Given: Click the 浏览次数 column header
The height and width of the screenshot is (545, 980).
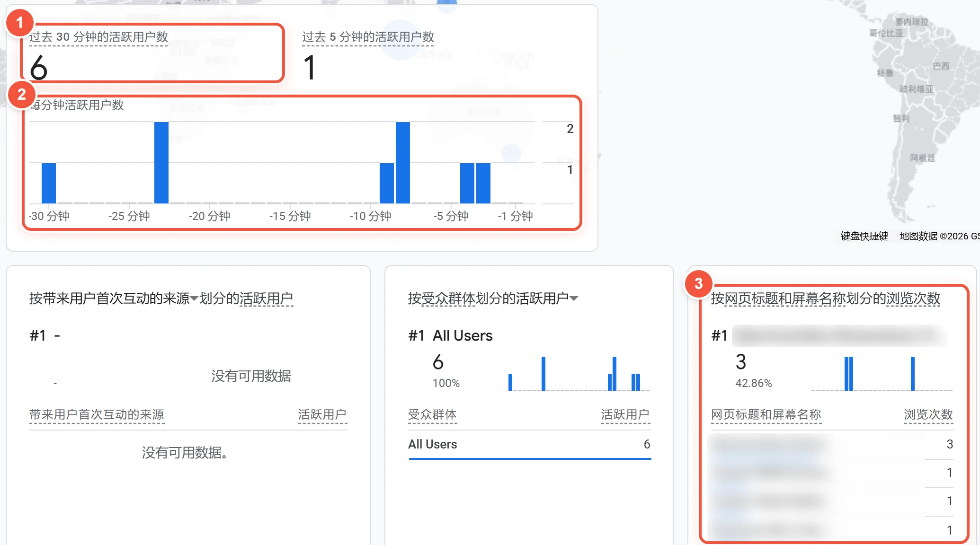Looking at the screenshot, I should (928, 414).
